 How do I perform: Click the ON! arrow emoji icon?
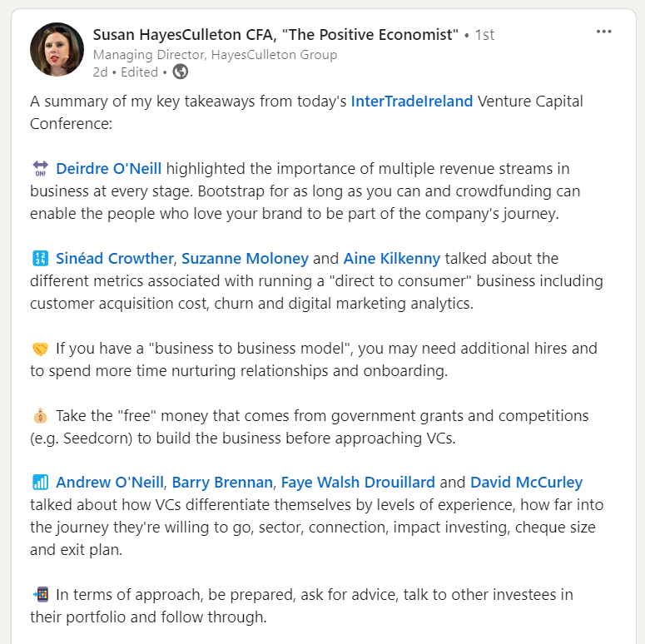tap(40, 169)
